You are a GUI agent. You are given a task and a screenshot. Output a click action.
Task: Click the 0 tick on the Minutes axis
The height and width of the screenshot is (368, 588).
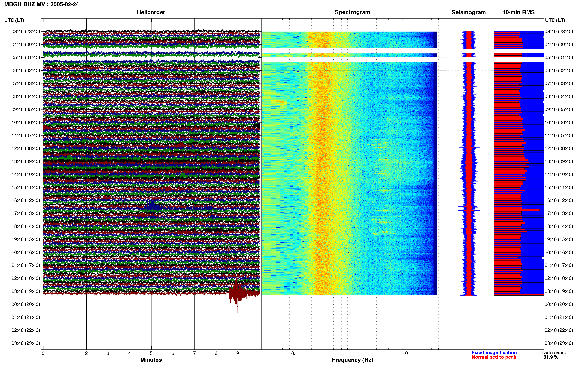[43, 353]
